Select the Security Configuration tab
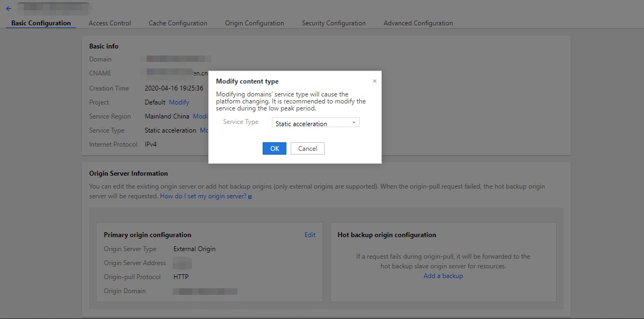This screenshot has height=319, width=644. [333, 23]
